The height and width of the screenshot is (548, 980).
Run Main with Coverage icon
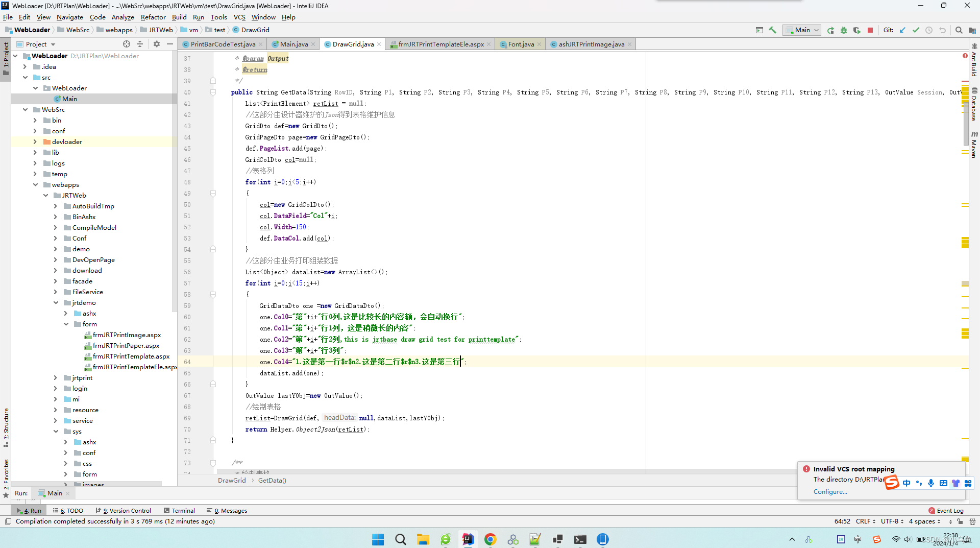click(x=857, y=30)
